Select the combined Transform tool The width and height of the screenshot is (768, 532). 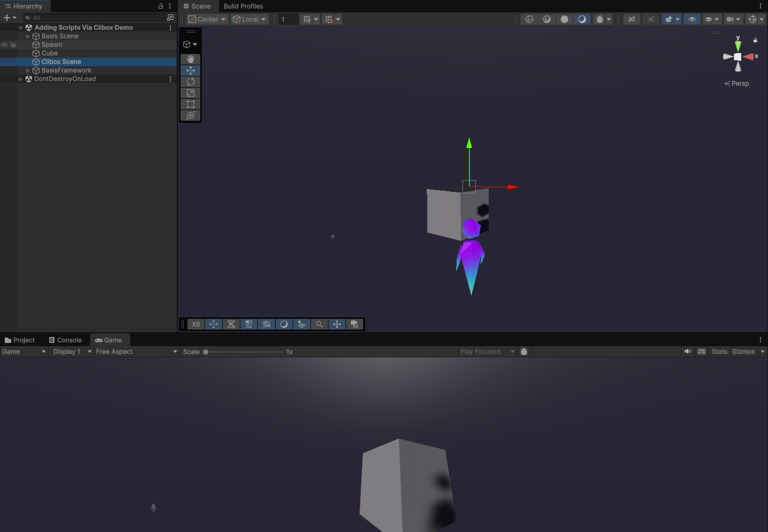(x=191, y=115)
